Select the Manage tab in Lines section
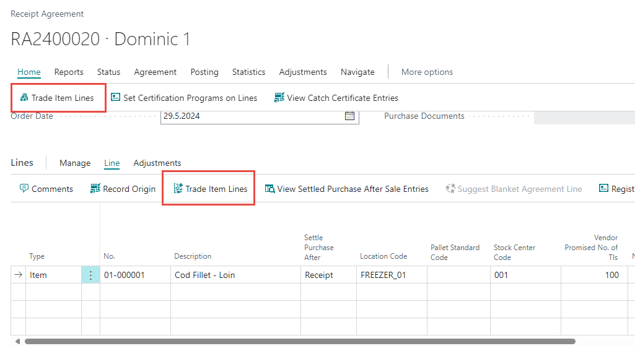Image resolution: width=635 pixels, height=364 pixels. (75, 163)
